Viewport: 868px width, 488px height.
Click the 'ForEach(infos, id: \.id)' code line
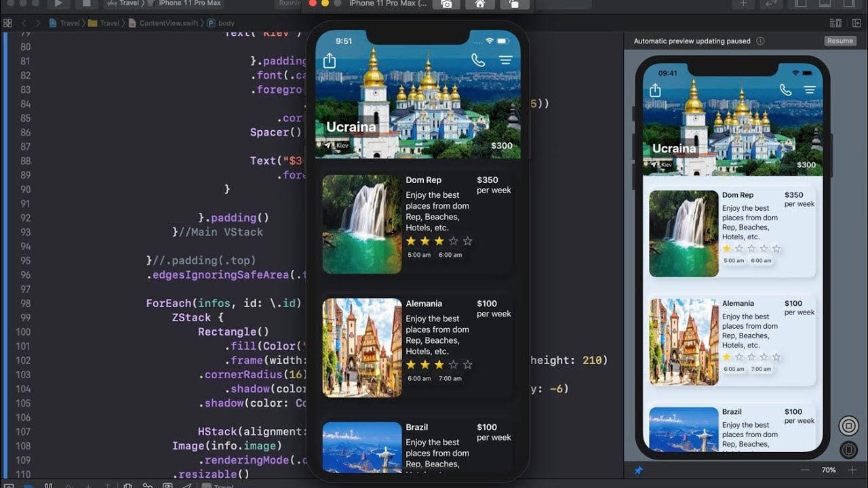click(x=224, y=303)
